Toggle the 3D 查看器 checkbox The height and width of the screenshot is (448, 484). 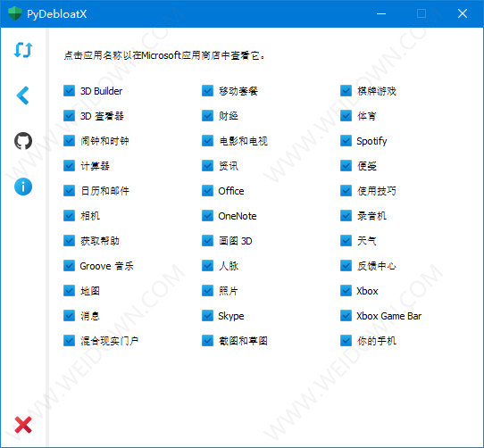69,116
